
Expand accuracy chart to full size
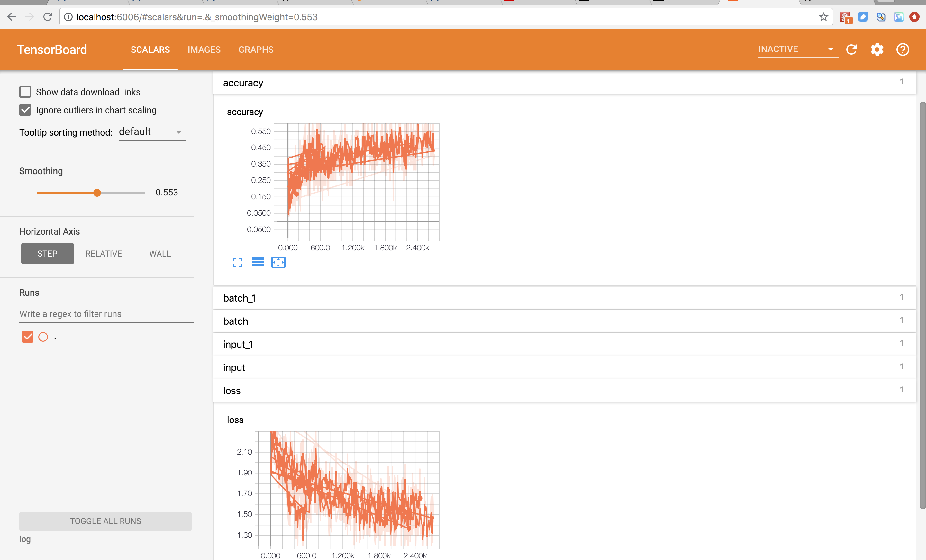coord(237,262)
